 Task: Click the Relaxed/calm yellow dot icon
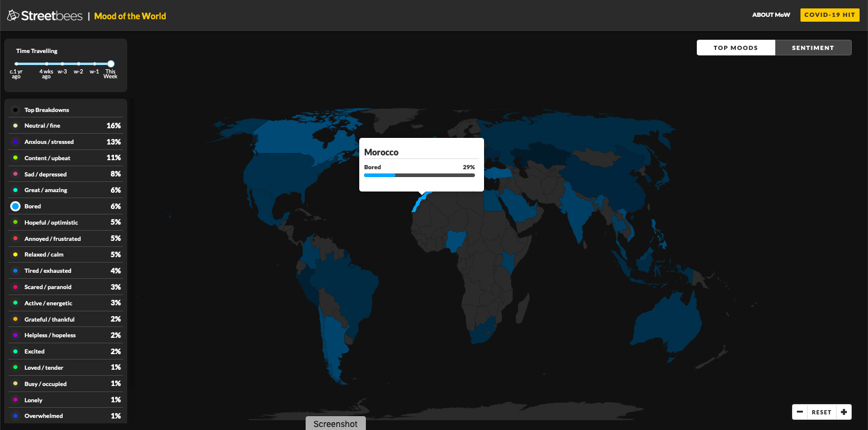15,254
